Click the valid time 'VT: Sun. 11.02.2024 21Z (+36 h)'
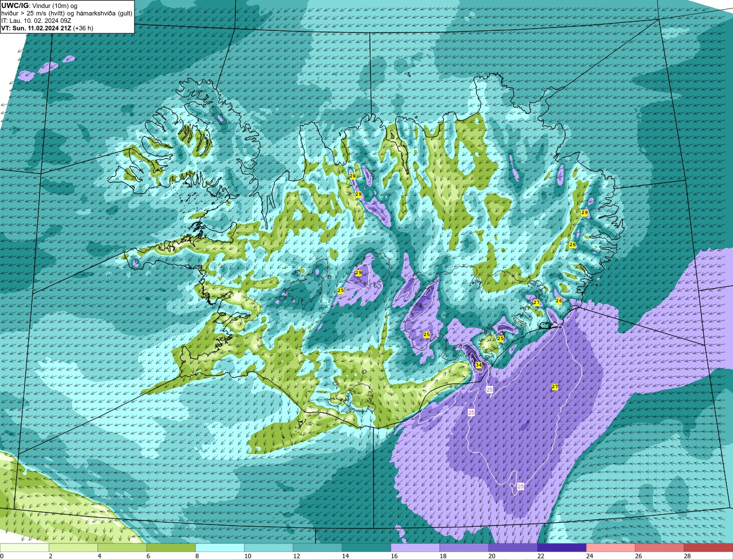The image size is (733, 560). click(x=47, y=27)
